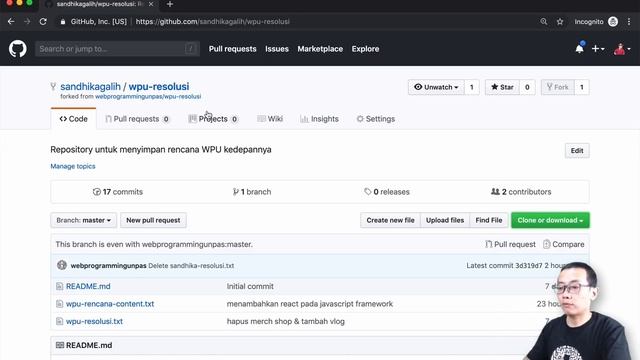This screenshot has height=360, width=640.
Task: Click Find File button
Action: [489, 220]
